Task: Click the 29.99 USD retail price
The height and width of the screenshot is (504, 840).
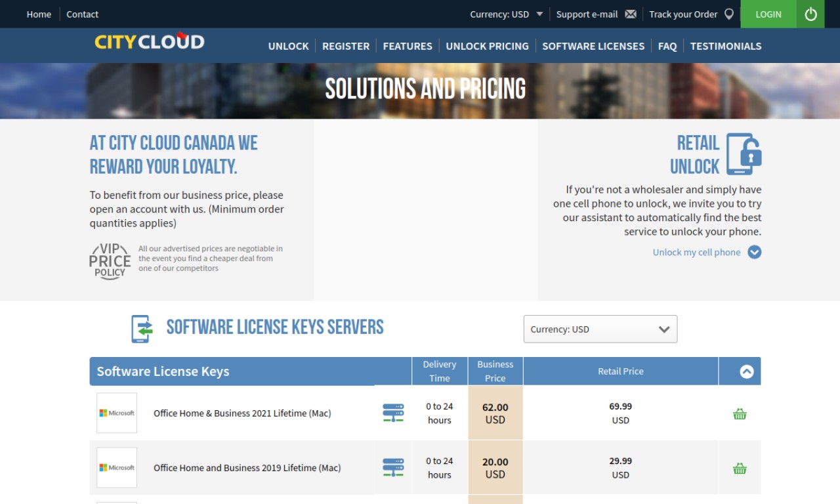Action: pyautogui.click(x=621, y=467)
